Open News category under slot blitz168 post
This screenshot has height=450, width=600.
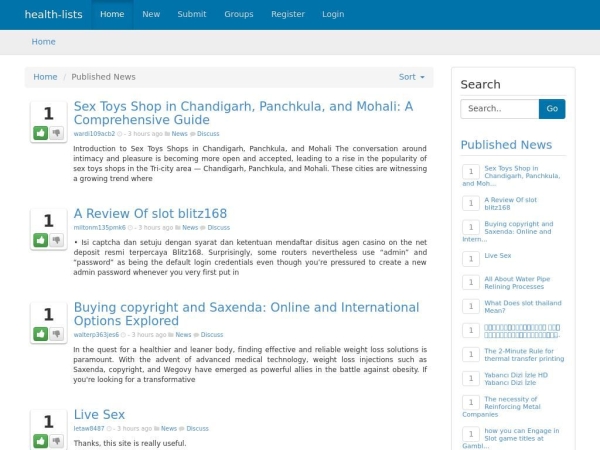pos(190,227)
